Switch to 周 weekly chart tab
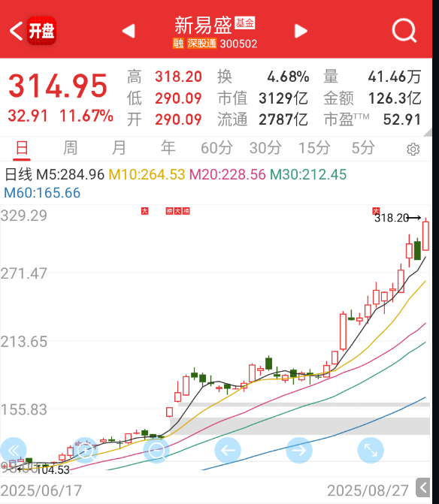This screenshot has width=439, height=504. click(x=70, y=148)
